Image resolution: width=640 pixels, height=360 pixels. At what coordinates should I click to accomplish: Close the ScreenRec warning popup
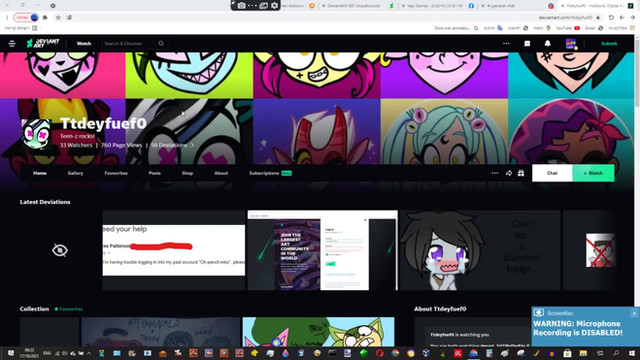point(634,313)
